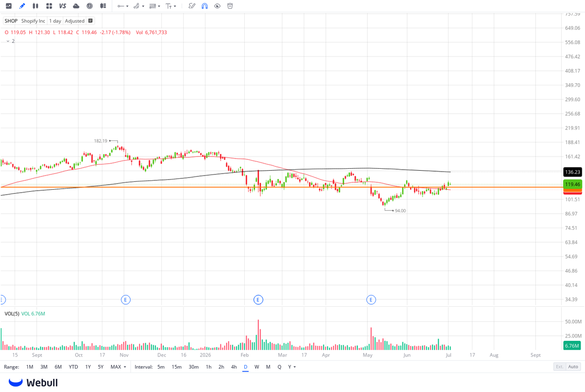This screenshot has height=392, width=585.
Task: Delete drawings with the trash icon
Action: 230,6
